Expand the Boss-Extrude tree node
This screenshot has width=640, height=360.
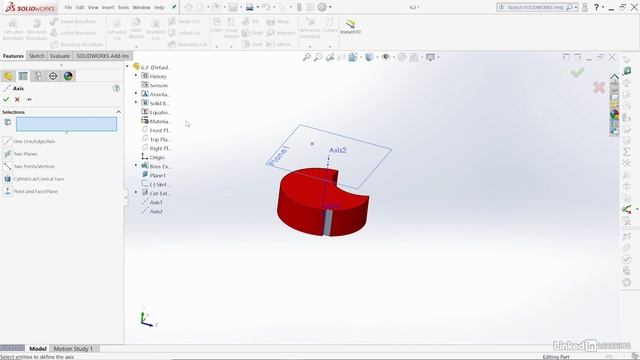136,166
